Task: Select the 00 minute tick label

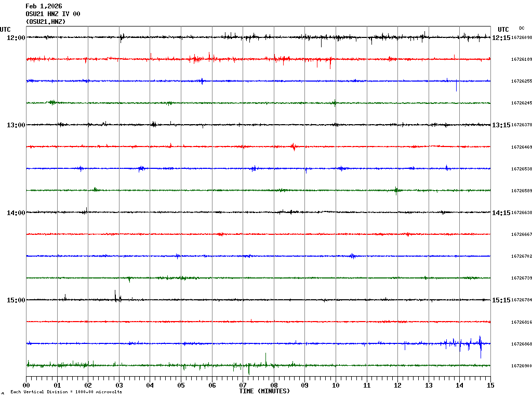Action: pos(27,385)
